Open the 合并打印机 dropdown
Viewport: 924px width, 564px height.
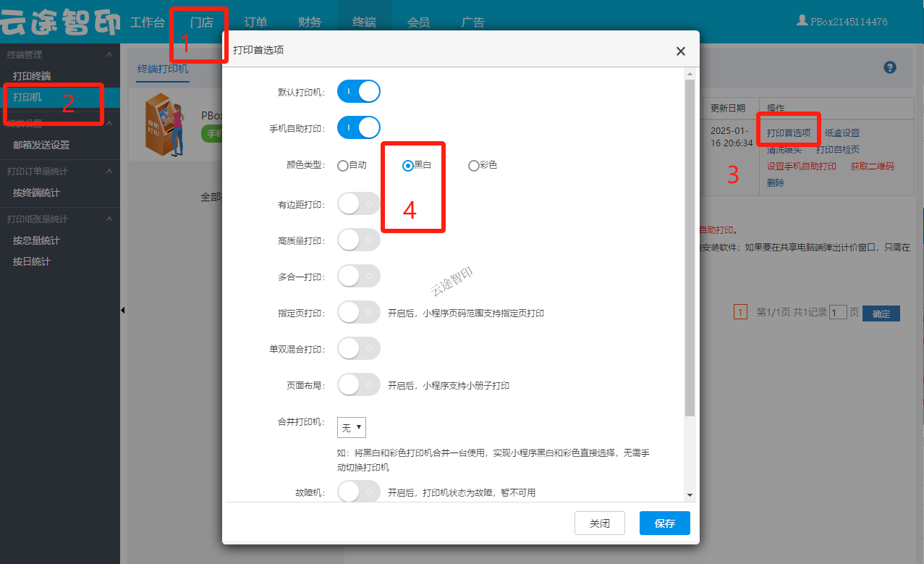tap(352, 428)
